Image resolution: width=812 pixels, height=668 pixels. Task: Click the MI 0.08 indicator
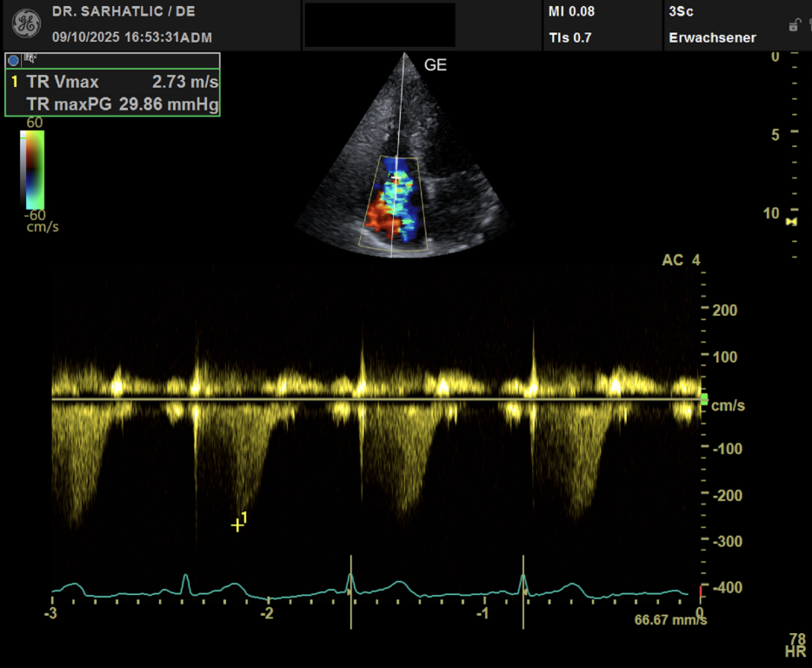[x=571, y=12]
